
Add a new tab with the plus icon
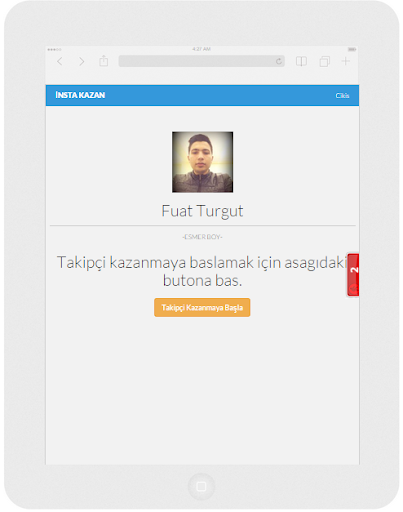pyautogui.click(x=346, y=61)
